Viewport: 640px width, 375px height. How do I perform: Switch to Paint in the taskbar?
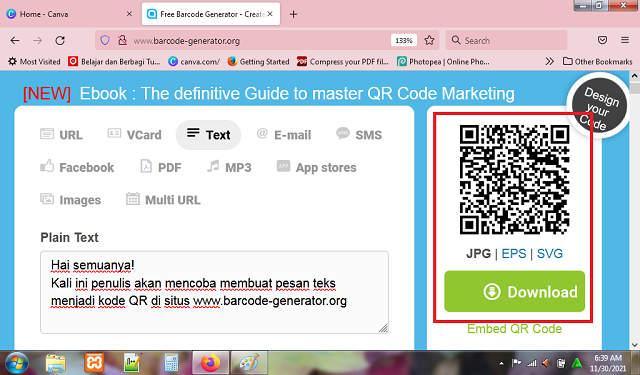pos(249,363)
